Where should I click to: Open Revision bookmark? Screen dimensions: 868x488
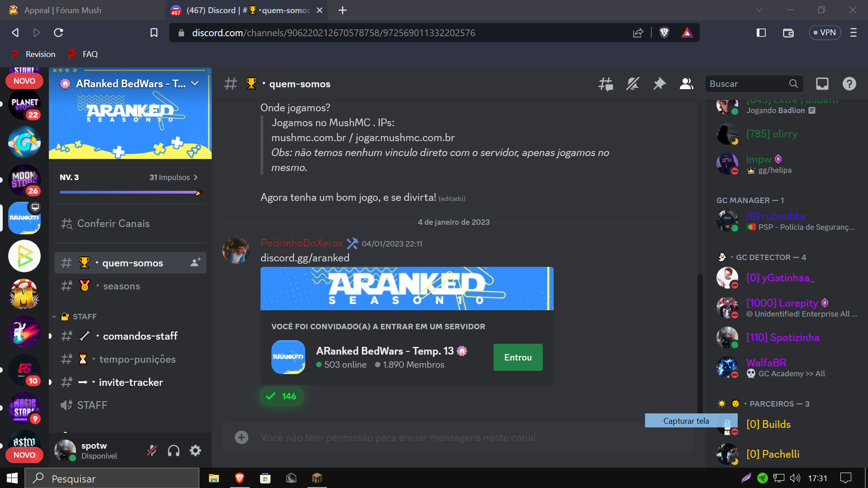coord(33,54)
